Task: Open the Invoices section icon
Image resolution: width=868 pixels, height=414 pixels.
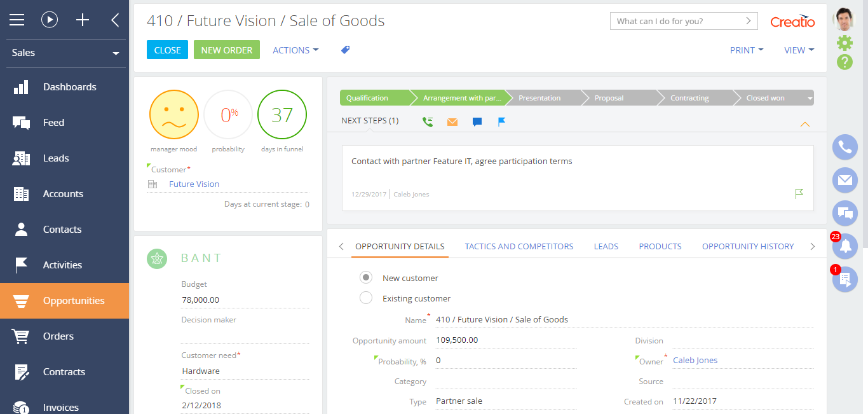Action: tap(22, 408)
